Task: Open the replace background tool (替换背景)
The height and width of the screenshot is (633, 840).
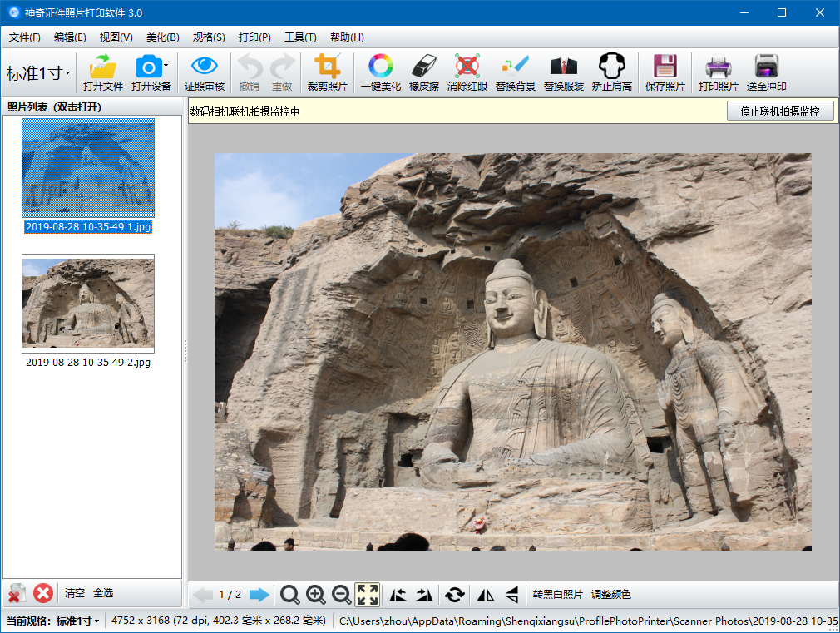Action: [x=516, y=72]
